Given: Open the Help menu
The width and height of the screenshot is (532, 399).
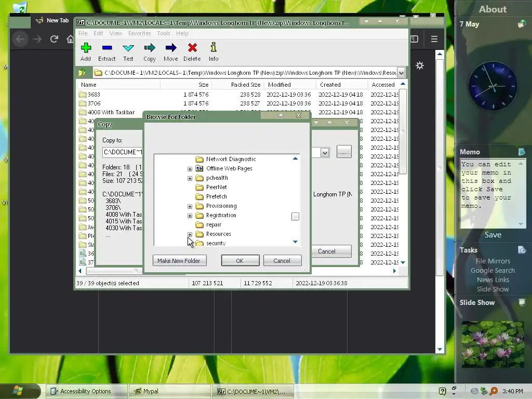Looking at the screenshot, I should [x=182, y=33].
